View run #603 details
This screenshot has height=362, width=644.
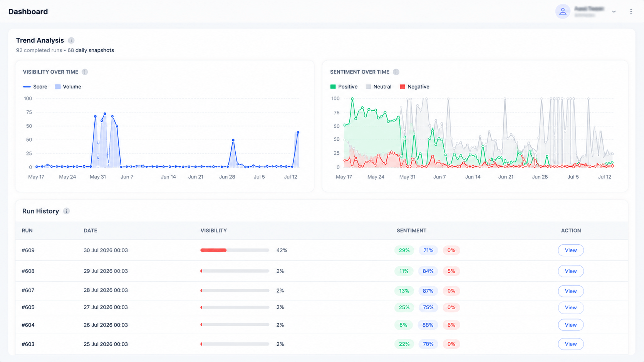(x=571, y=344)
